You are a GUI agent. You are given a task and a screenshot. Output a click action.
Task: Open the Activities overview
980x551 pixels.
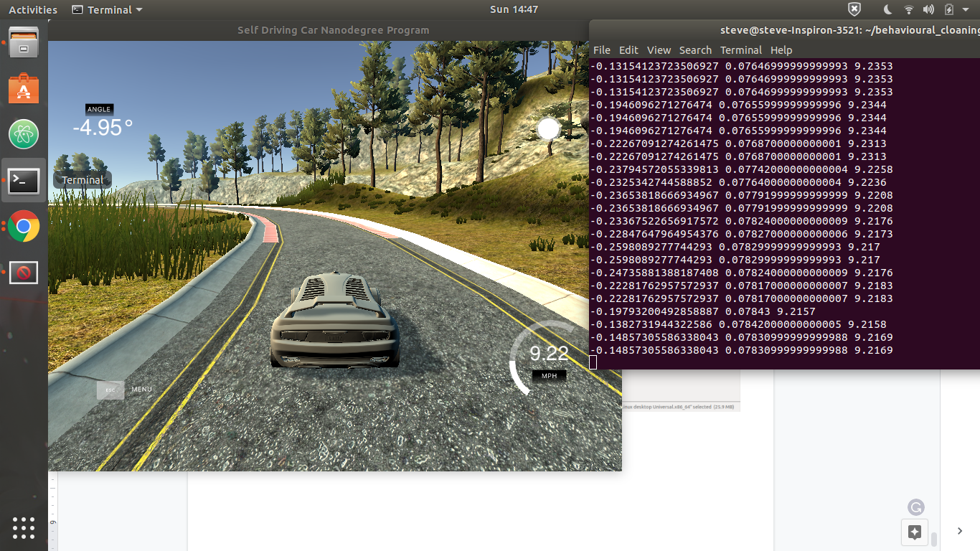coord(33,9)
